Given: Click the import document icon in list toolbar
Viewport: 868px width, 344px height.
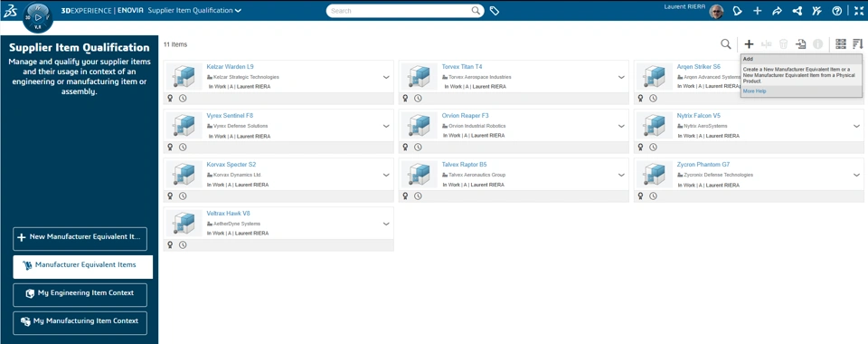Looking at the screenshot, I should (800, 44).
